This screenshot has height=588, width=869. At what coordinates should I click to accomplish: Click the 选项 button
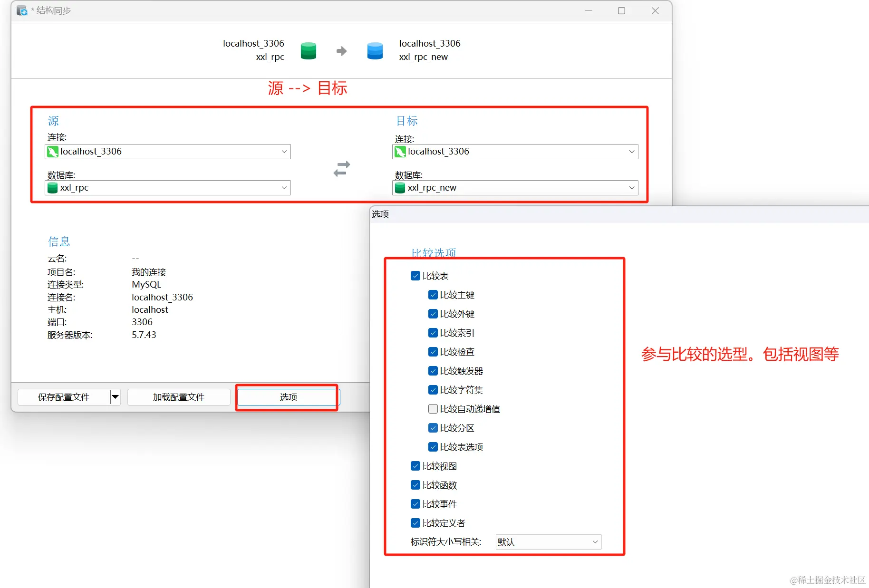[x=288, y=397]
